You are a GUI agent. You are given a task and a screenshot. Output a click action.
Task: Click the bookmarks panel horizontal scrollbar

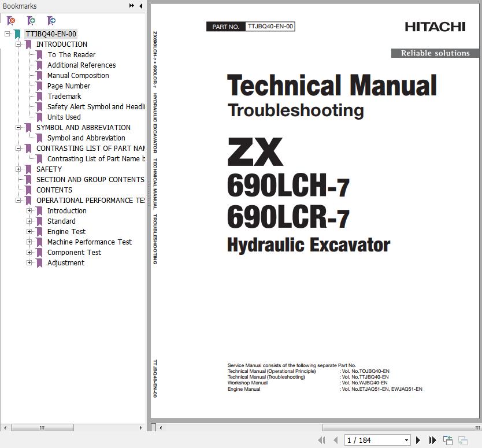tap(42, 428)
